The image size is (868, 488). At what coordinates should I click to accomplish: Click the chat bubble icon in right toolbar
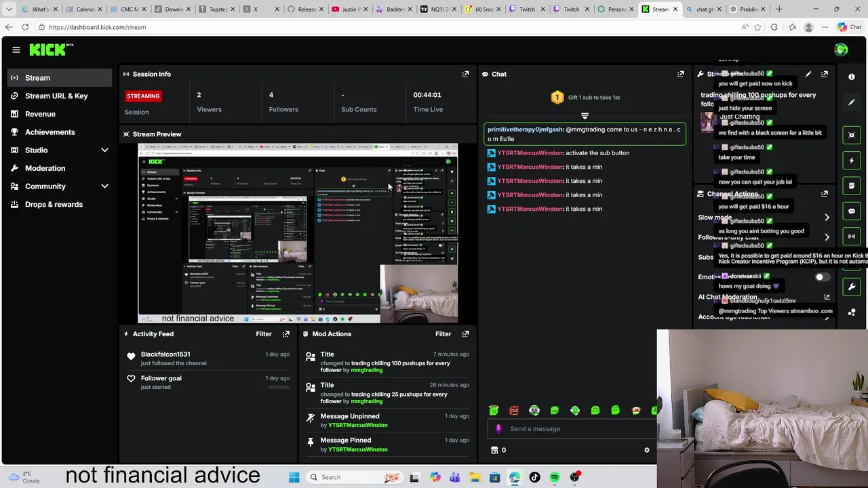852,211
